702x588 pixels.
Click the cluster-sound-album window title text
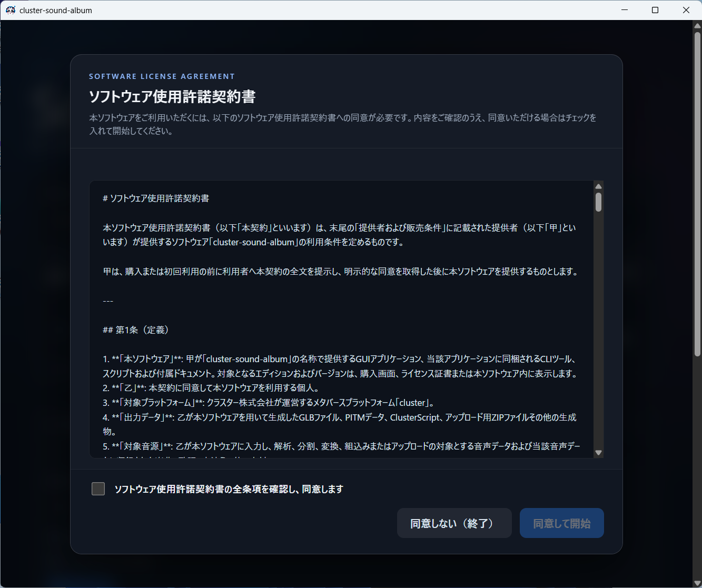56,10
